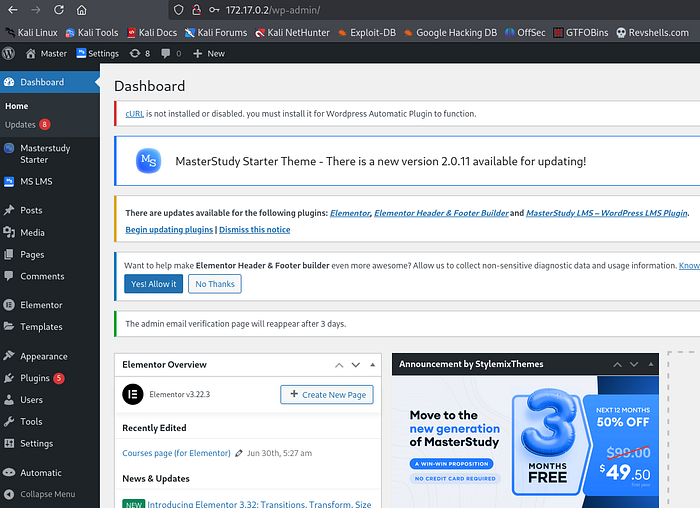700x508 pixels.
Task: Go forward with the browser forward arrow
Action: tap(36, 10)
